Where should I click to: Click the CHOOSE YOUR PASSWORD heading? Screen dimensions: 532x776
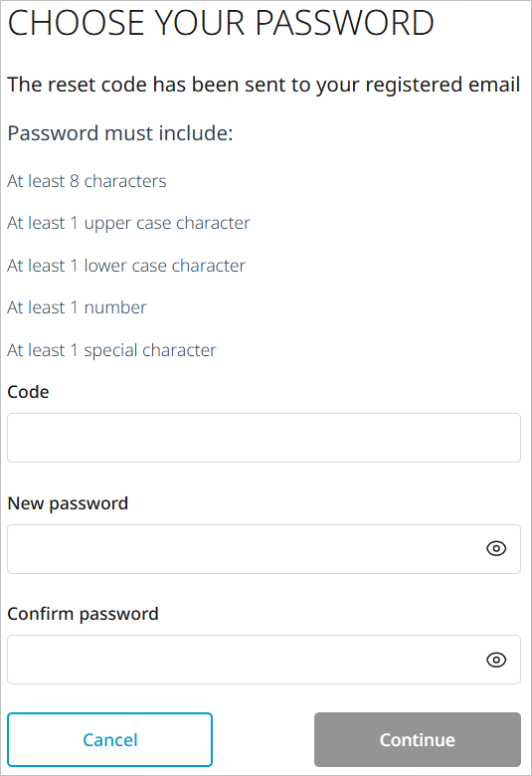click(x=221, y=23)
